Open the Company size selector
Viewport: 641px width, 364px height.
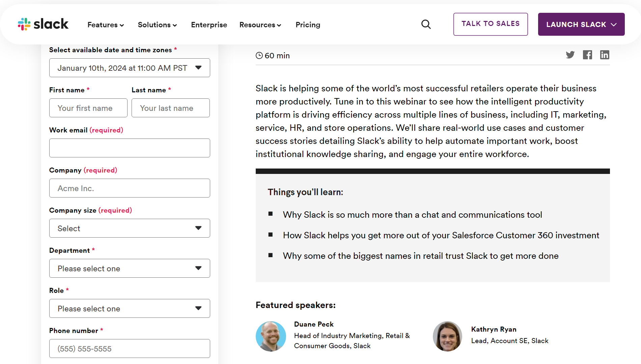(x=130, y=228)
